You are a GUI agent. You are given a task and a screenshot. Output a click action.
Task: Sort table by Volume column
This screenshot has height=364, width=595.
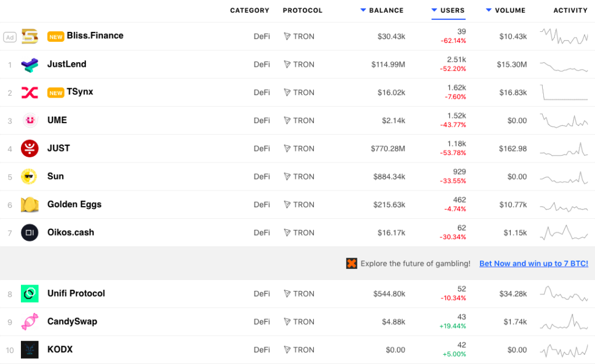(x=510, y=10)
